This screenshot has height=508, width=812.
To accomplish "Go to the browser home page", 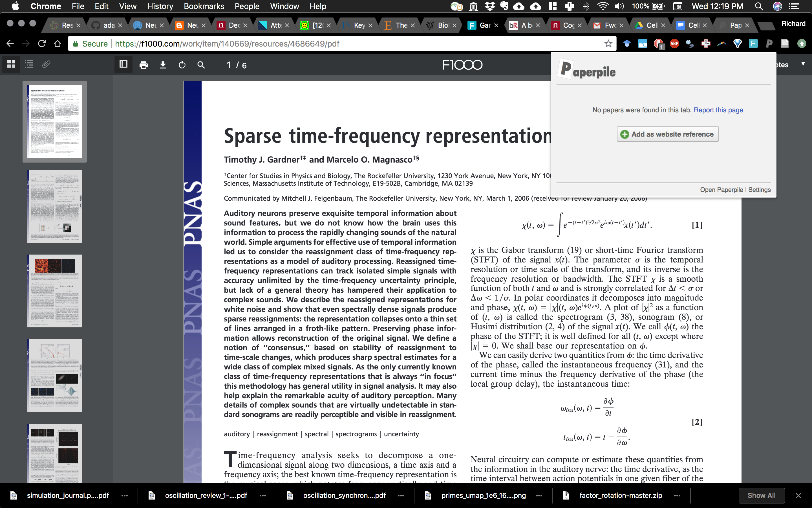I will pos(58,44).
